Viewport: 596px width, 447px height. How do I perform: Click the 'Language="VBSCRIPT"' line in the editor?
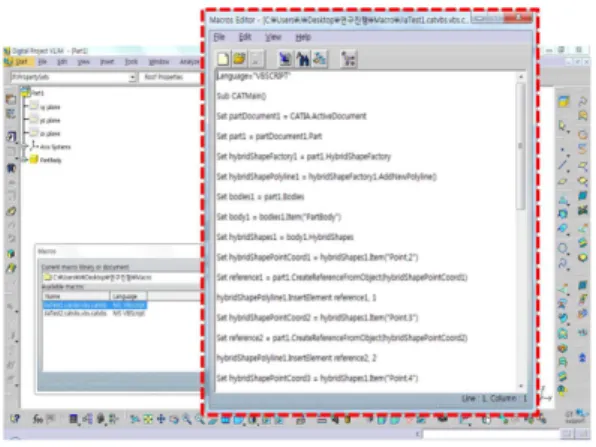pos(253,76)
